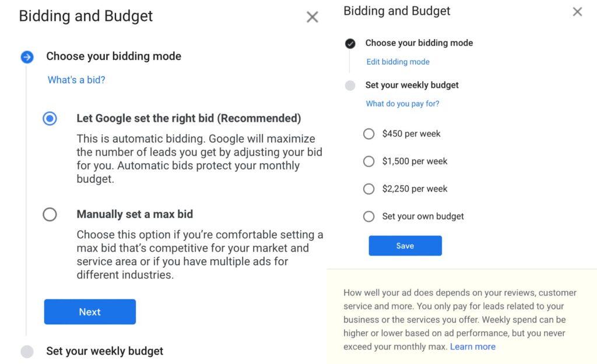This screenshot has width=597, height=364.
Task: Click the Learn more link
Action: pos(472,347)
